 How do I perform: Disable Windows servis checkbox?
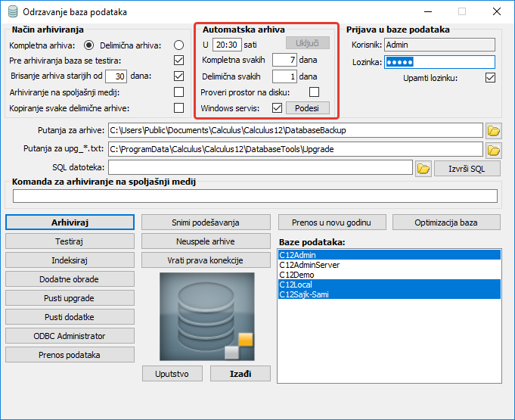pos(277,108)
